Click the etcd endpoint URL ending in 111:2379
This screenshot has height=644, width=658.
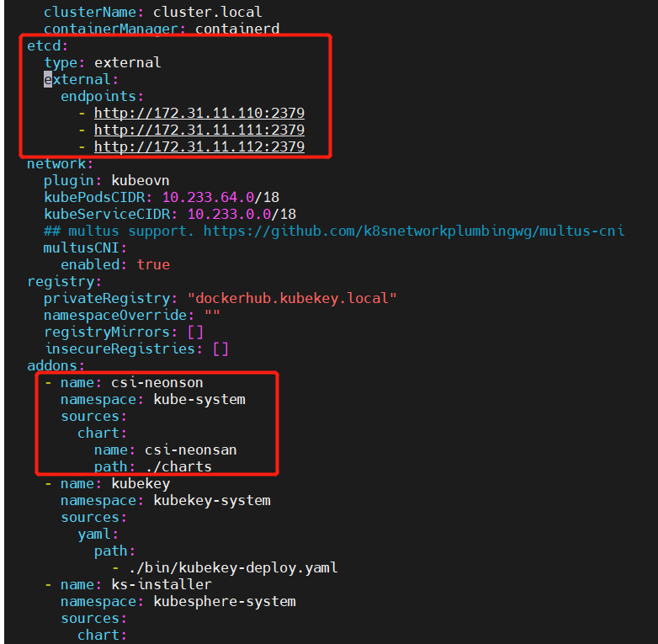[x=199, y=130]
